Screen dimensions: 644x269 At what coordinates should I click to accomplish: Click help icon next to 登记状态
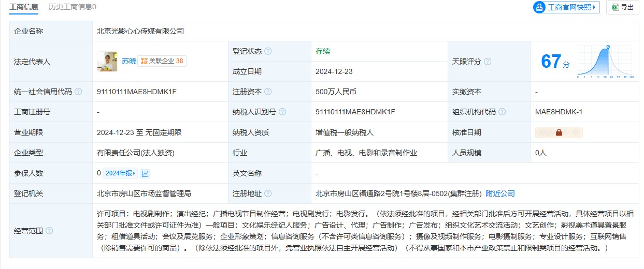(x=268, y=51)
